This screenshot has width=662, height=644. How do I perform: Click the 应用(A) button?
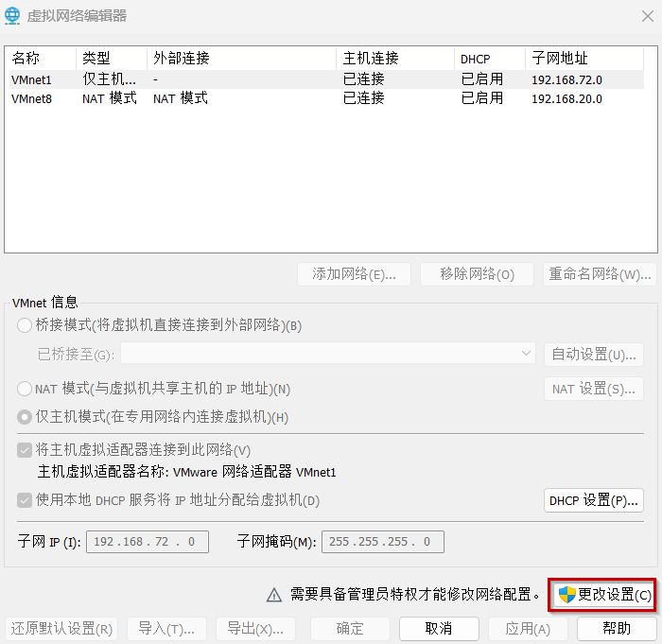(528, 629)
